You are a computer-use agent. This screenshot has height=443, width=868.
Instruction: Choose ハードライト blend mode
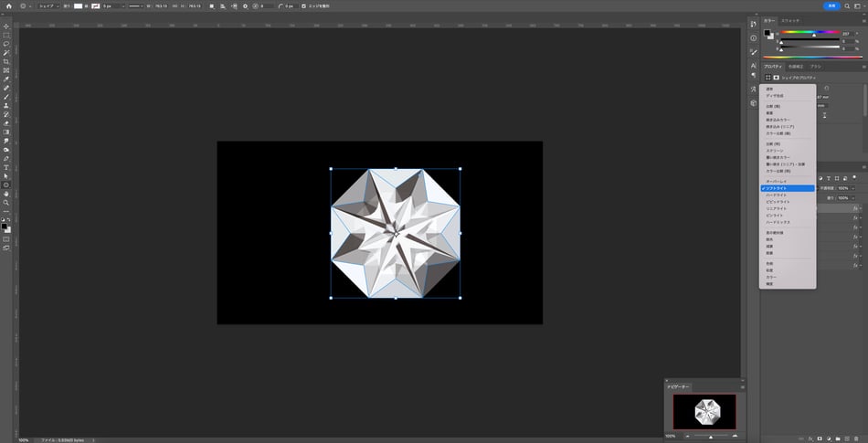[x=776, y=195]
